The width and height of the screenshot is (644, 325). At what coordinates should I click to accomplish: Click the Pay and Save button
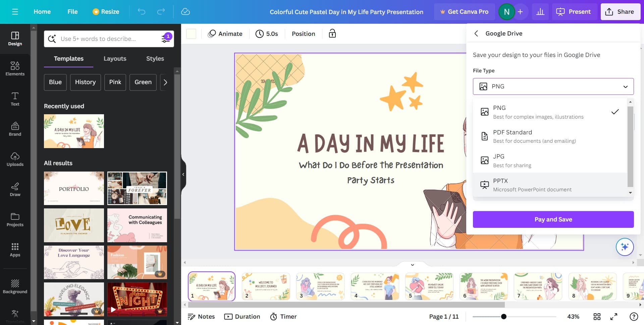[553, 219]
